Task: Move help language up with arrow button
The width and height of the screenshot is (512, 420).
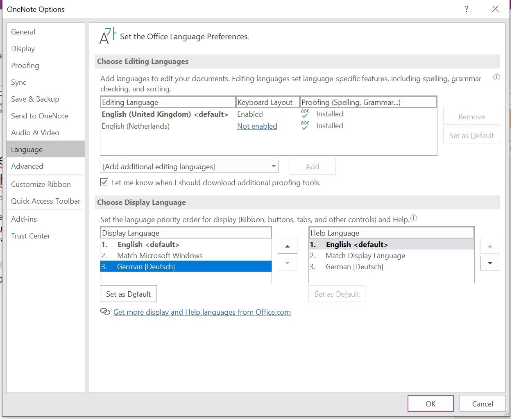Action: point(490,246)
